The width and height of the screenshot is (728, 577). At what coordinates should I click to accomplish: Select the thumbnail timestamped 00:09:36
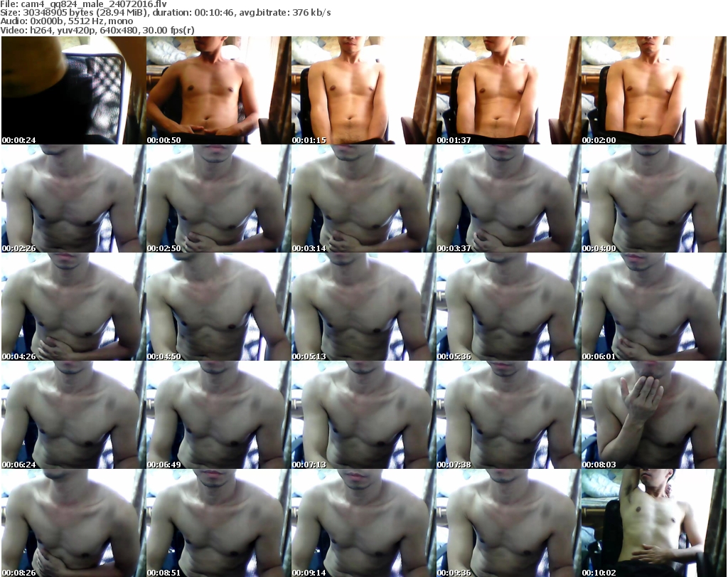coord(508,523)
